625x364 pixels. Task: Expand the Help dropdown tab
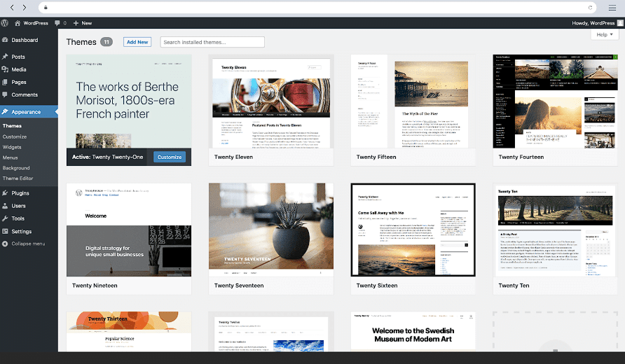605,34
